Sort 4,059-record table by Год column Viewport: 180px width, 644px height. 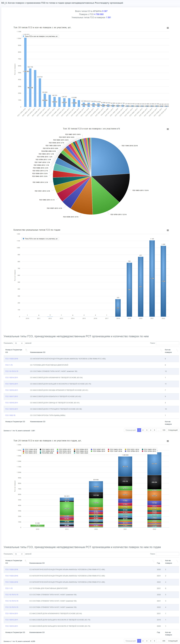pyautogui.click(x=159, y=562)
